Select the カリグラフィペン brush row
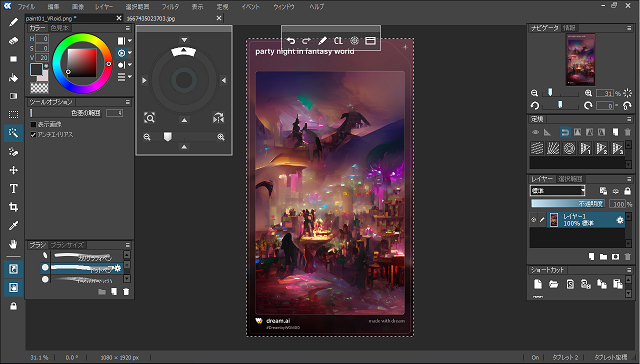 (x=82, y=256)
